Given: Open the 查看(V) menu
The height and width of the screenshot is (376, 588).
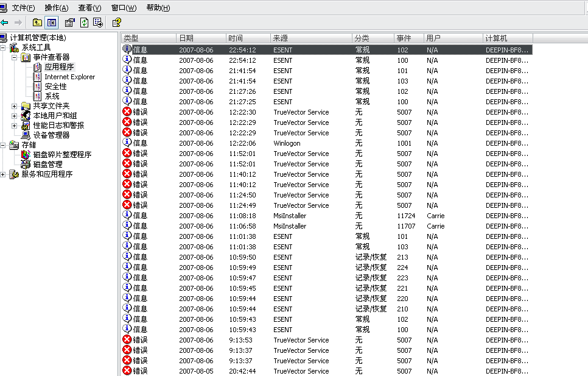Looking at the screenshot, I should click(x=89, y=8).
